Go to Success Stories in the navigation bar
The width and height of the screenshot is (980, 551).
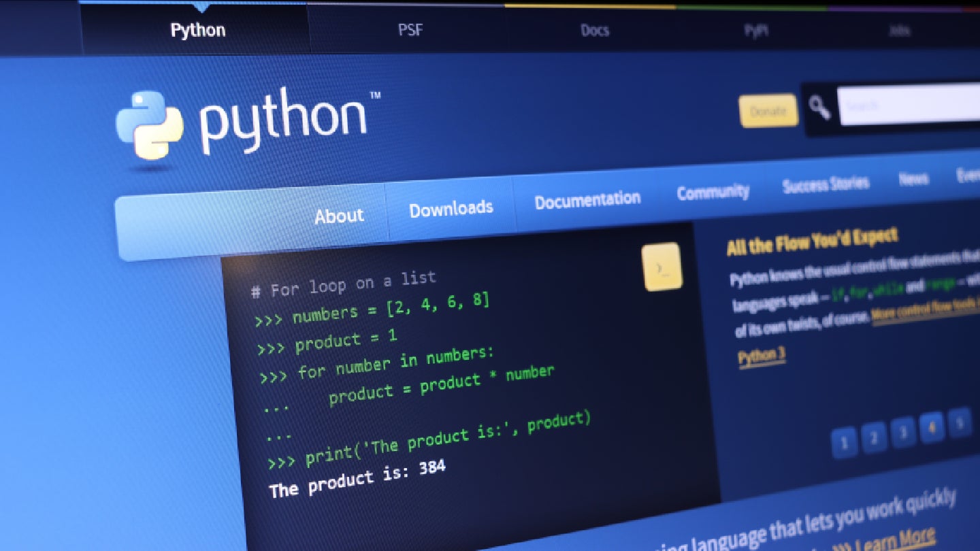click(825, 184)
